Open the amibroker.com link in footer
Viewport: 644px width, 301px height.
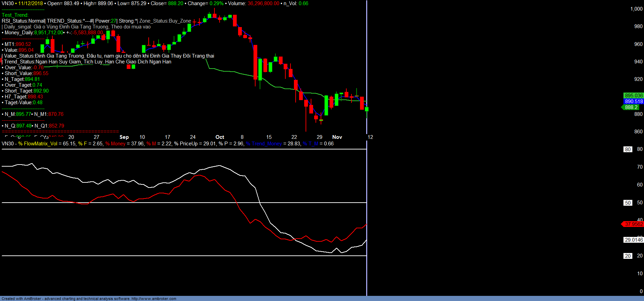point(154,299)
